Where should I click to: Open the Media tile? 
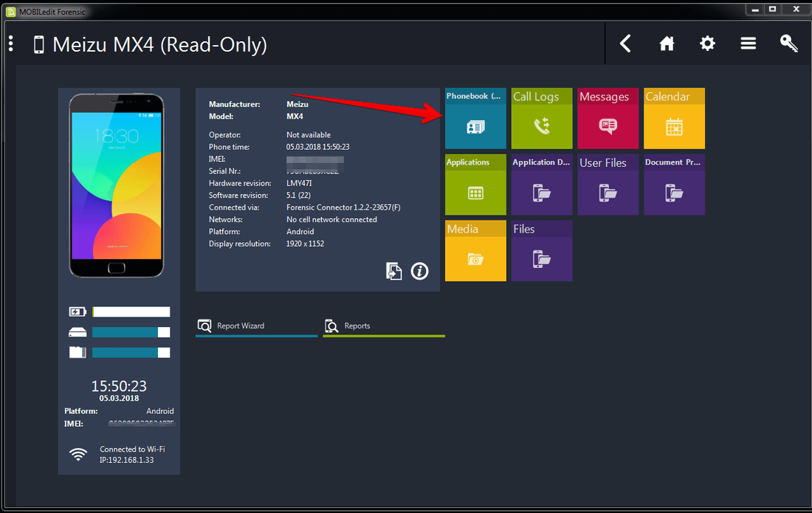tap(475, 251)
